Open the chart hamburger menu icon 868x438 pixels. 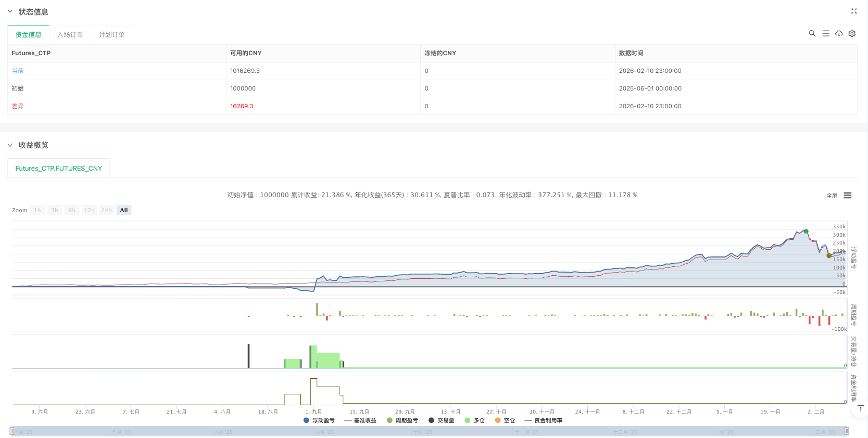(x=848, y=196)
